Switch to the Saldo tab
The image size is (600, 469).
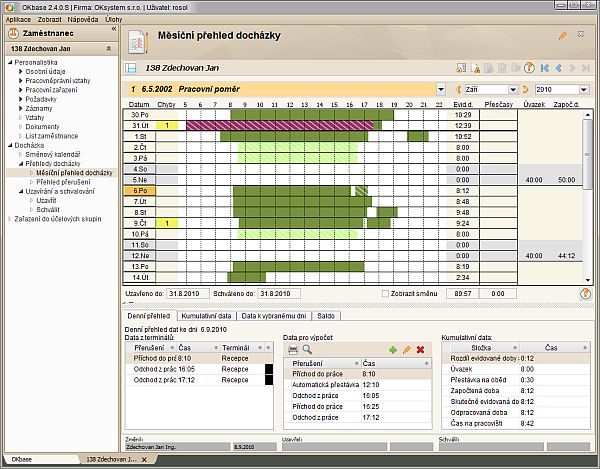pyautogui.click(x=326, y=316)
